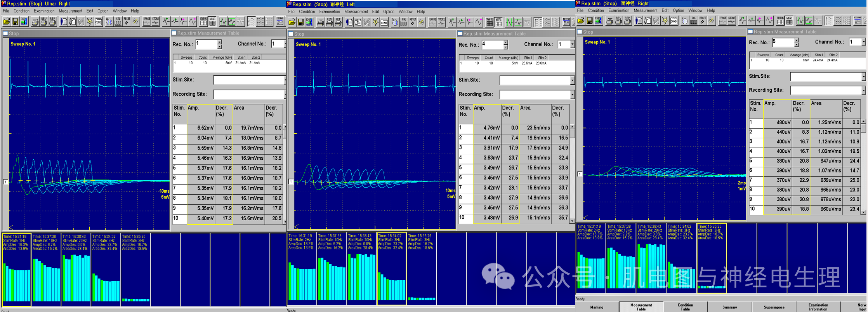Click the REV print icon in Ulnar Right window

tap(44, 21)
